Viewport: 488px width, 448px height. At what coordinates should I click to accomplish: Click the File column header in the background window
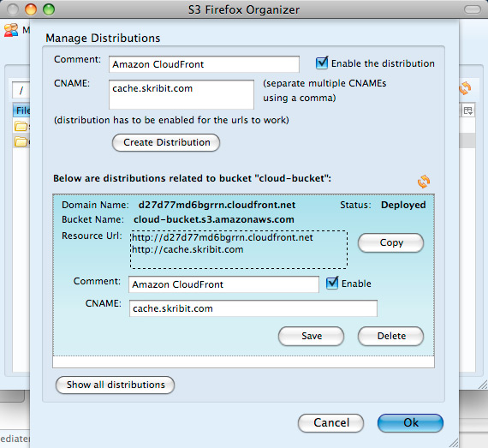(21, 111)
